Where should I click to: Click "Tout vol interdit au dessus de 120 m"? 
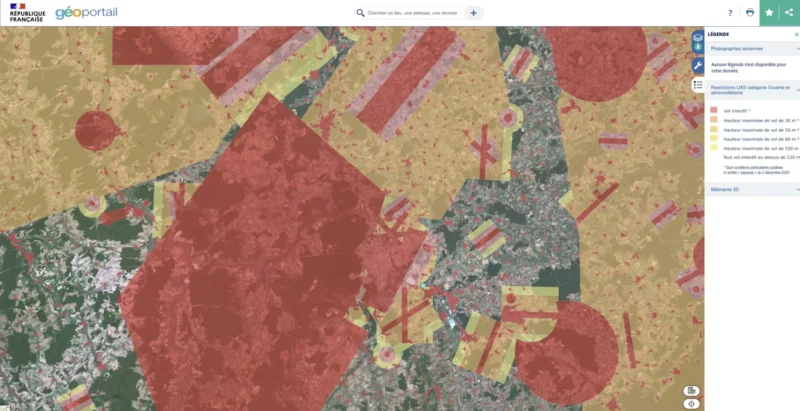[x=761, y=157]
